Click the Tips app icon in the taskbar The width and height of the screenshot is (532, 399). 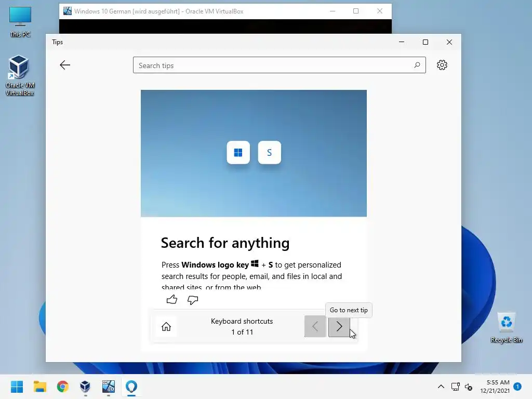coord(131,387)
